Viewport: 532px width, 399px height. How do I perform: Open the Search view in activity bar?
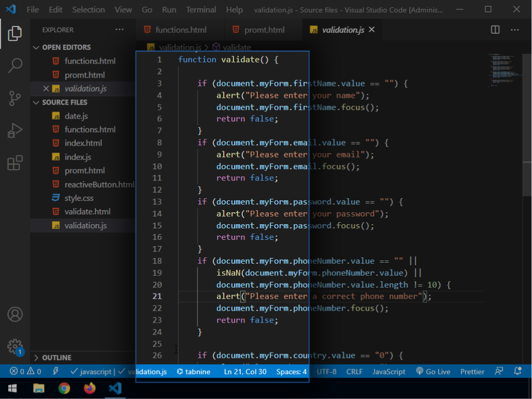(15, 66)
